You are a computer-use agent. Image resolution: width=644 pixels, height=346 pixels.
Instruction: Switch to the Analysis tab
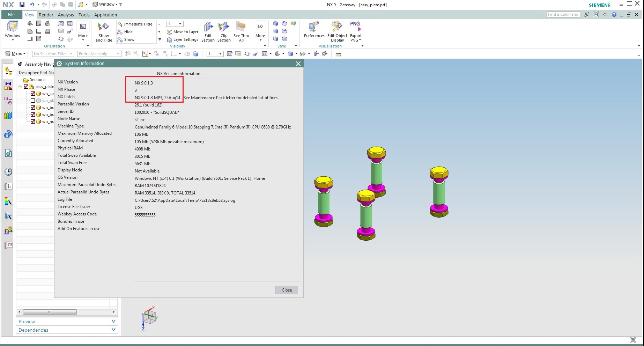pos(66,15)
